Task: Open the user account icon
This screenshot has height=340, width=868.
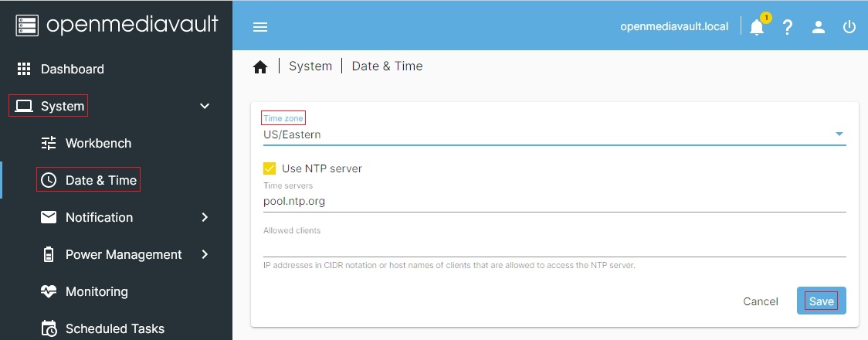Action: click(x=819, y=27)
